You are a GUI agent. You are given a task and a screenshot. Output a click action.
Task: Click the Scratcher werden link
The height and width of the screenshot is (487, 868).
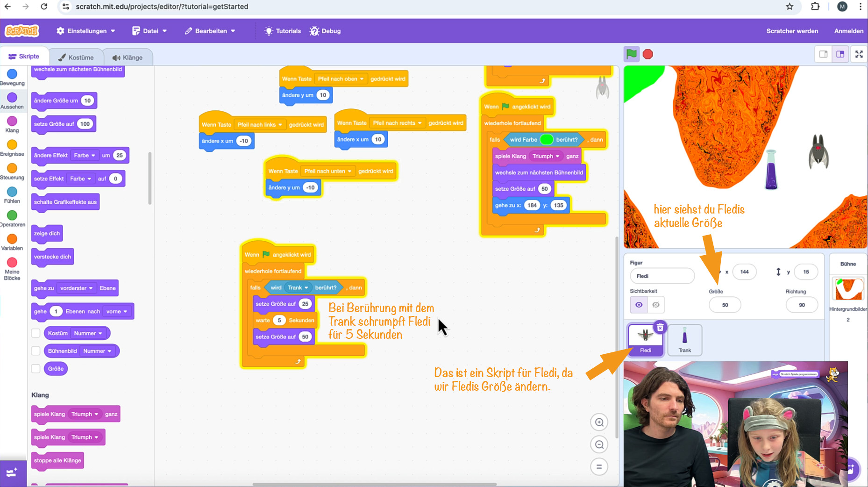coord(792,31)
